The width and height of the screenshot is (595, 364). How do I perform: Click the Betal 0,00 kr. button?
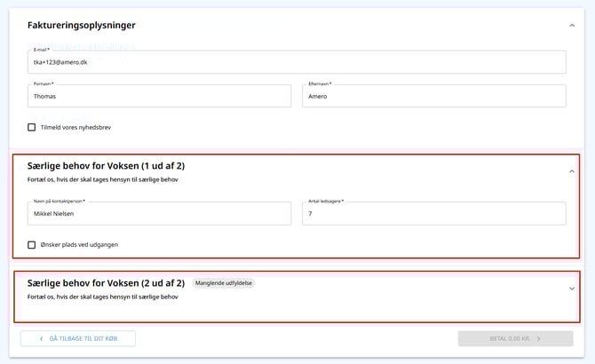pyautogui.click(x=515, y=338)
